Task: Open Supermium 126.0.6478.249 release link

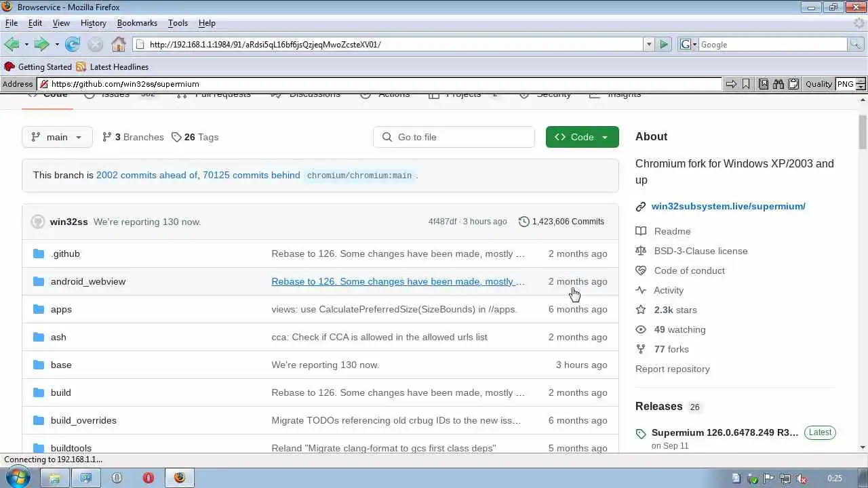Action: (x=725, y=432)
